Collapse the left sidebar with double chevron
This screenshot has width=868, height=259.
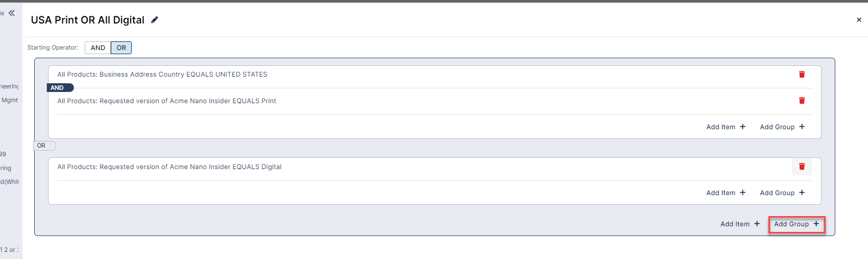point(12,13)
